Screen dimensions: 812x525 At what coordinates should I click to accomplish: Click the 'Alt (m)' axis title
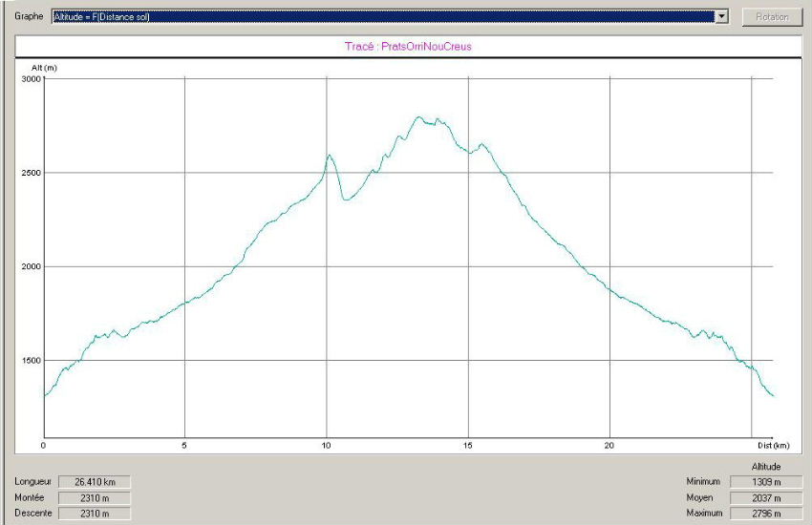click(x=44, y=67)
